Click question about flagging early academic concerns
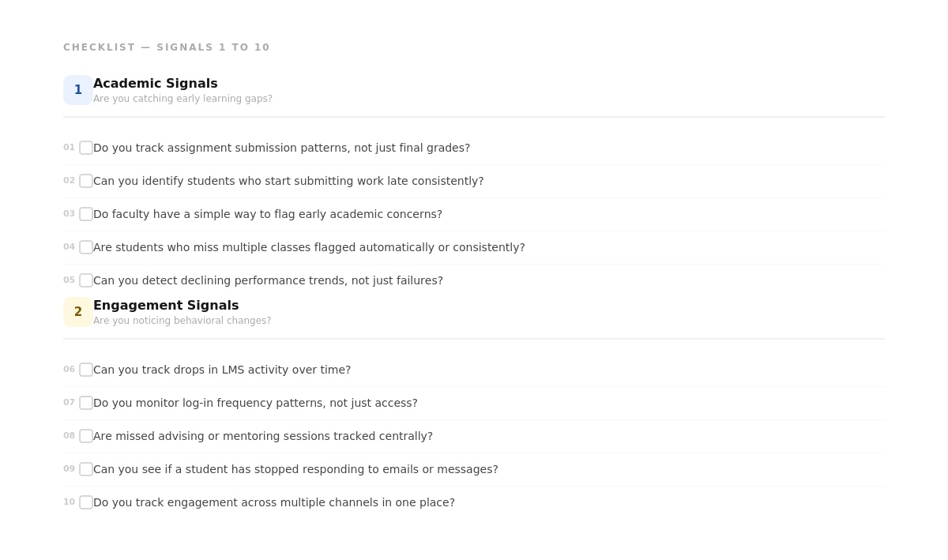The image size is (948, 560). pyautogui.click(x=268, y=214)
